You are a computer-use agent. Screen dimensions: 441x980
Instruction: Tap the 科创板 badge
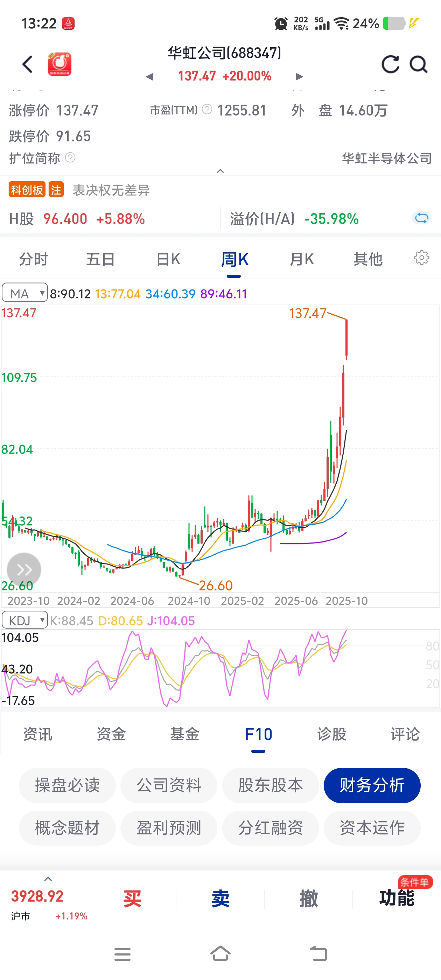(27, 190)
